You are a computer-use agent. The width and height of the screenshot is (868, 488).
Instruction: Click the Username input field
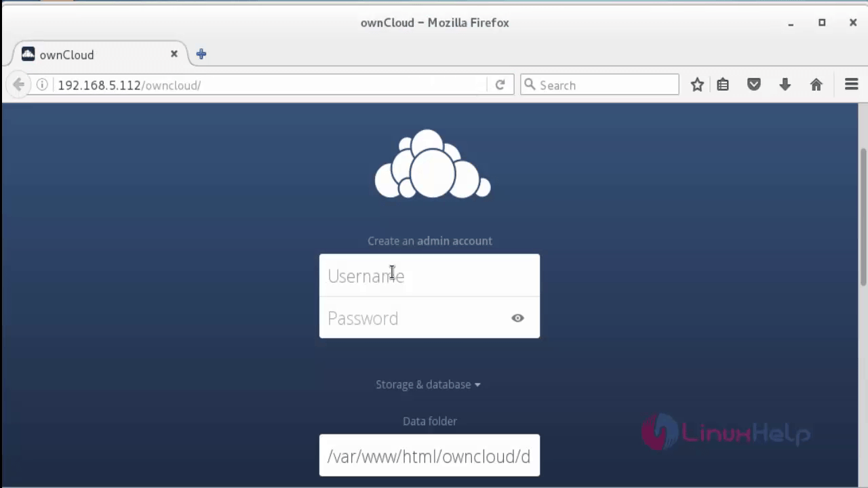tap(429, 275)
